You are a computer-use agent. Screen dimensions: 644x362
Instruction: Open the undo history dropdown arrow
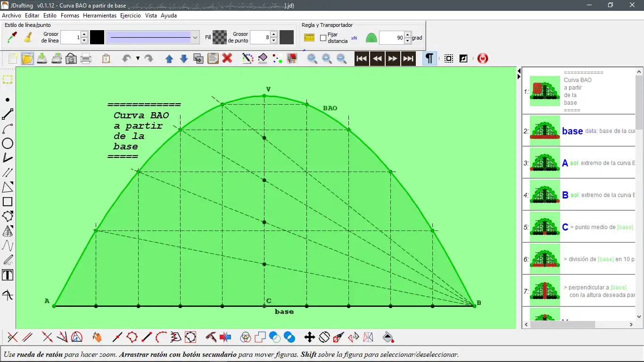[x=138, y=58]
